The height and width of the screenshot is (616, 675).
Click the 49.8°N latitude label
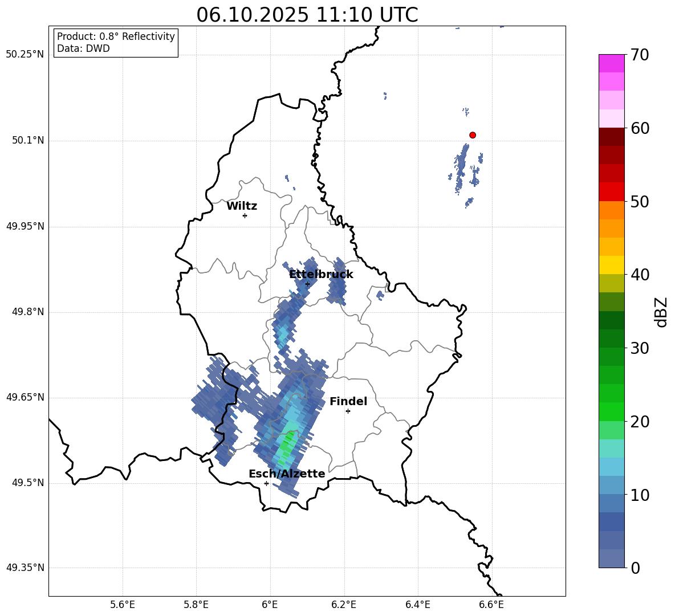point(28,312)
